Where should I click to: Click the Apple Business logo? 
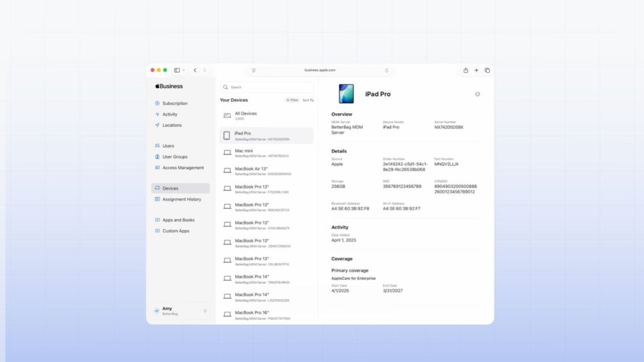[169, 86]
